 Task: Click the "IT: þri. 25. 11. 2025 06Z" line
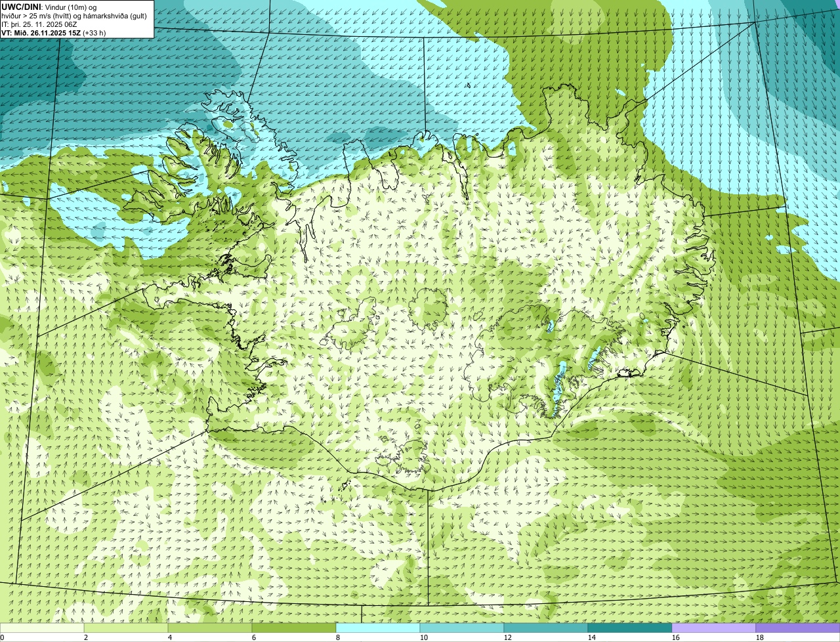pyautogui.click(x=39, y=24)
